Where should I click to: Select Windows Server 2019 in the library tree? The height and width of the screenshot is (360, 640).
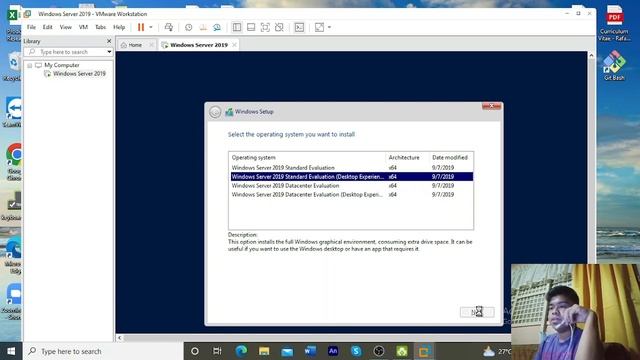(x=79, y=74)
